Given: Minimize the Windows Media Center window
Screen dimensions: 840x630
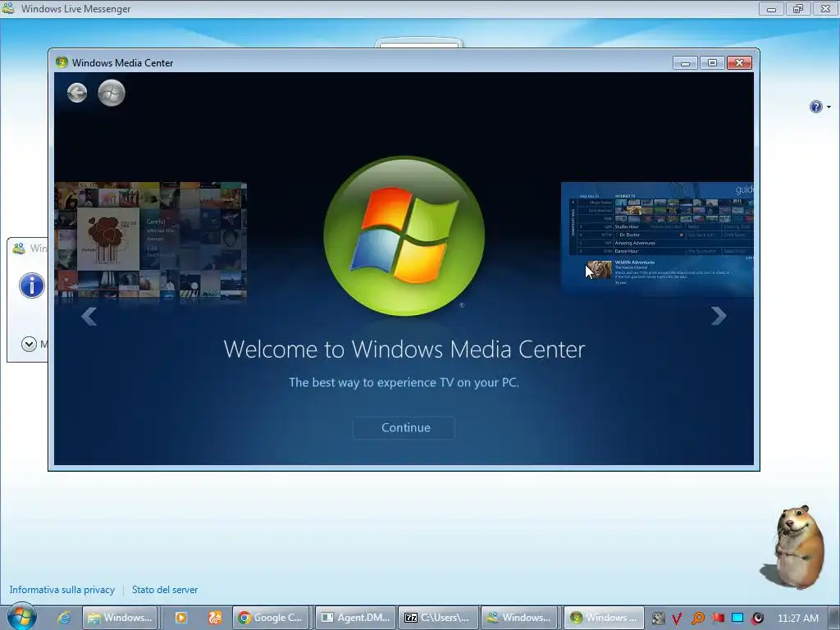Looking at the screenshot, I should coord(685,62).
